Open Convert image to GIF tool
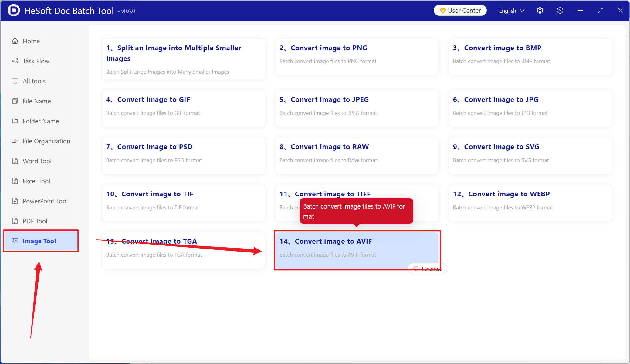Viewport: 630px width, 364px height. [184, 109]
